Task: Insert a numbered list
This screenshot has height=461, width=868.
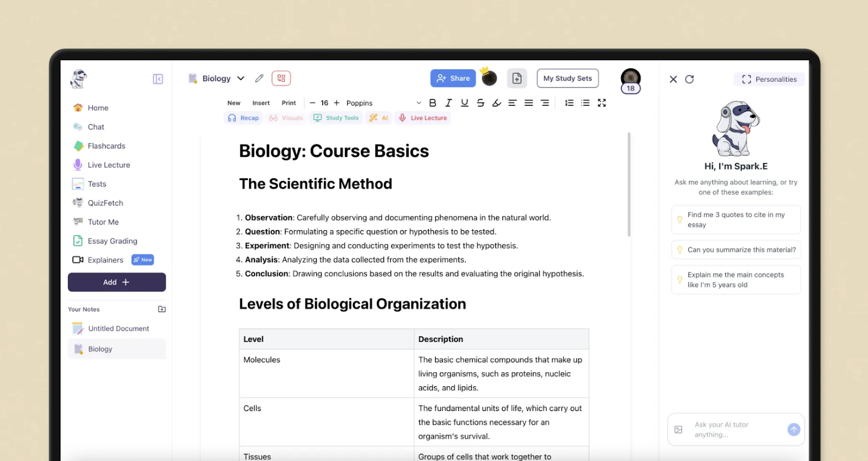Action: [x=569, y=103]
